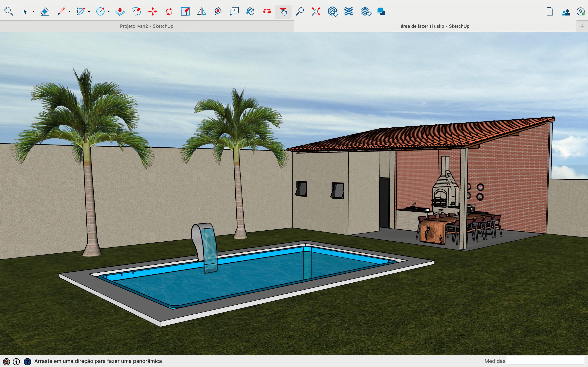
Task: Expand the Select tool dropdown arrow
Action: click(x=33, y=11)
